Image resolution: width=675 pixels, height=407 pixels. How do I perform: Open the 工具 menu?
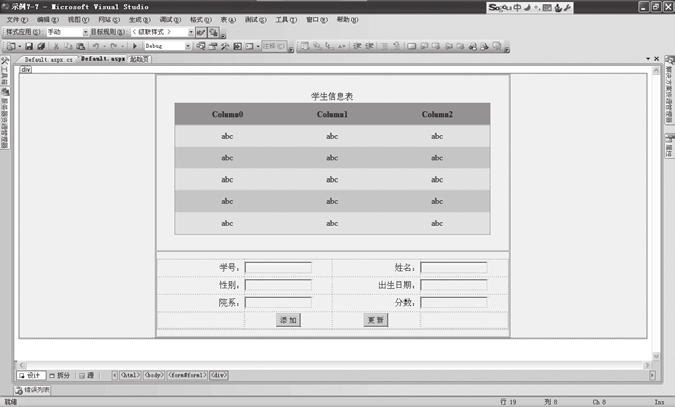click(x=286, y=19)
